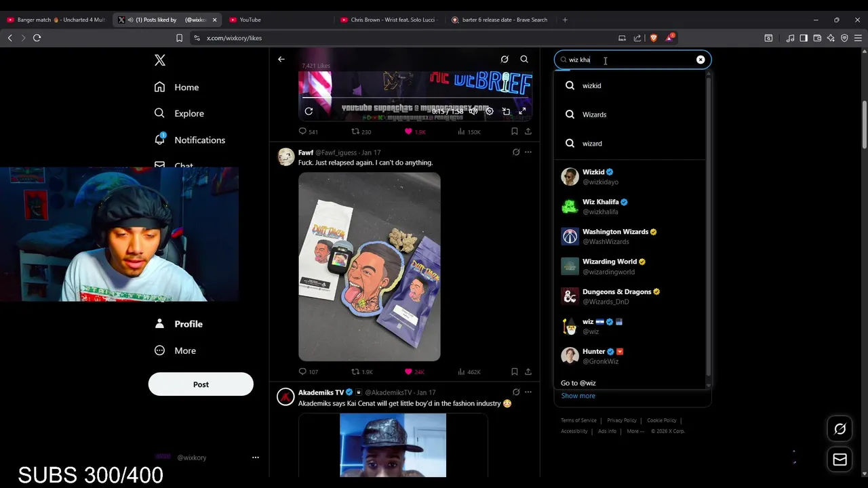Viewport: 868px width, 488px height.
Task: Click 'Go to @wiz'
Action: click(578, 383)
